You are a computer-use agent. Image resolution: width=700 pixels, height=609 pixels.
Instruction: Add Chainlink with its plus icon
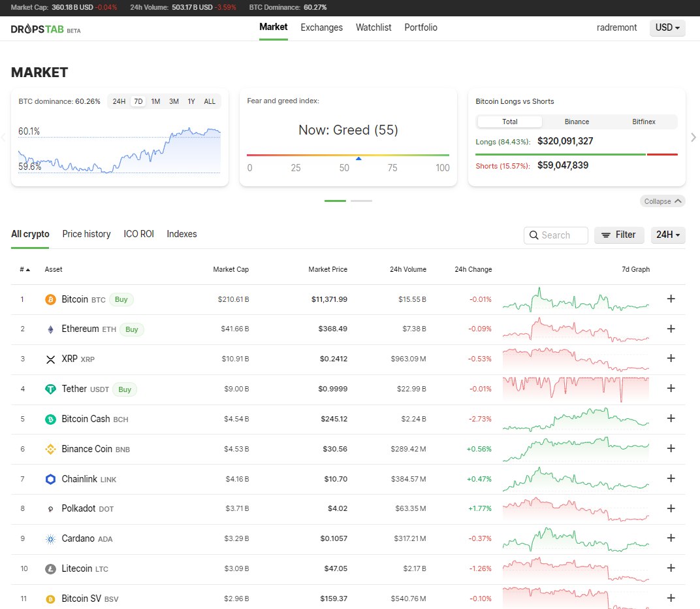(x=671, y=478)
